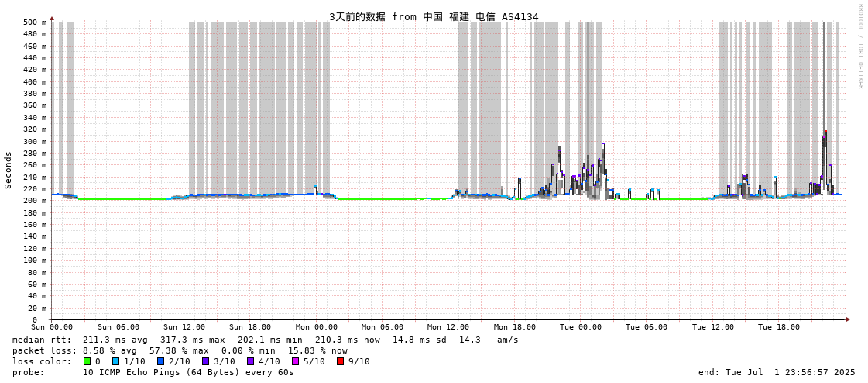868x383 pixels.
Task: Click the '20 m' y-axis value
Action: tap(38, 308)
